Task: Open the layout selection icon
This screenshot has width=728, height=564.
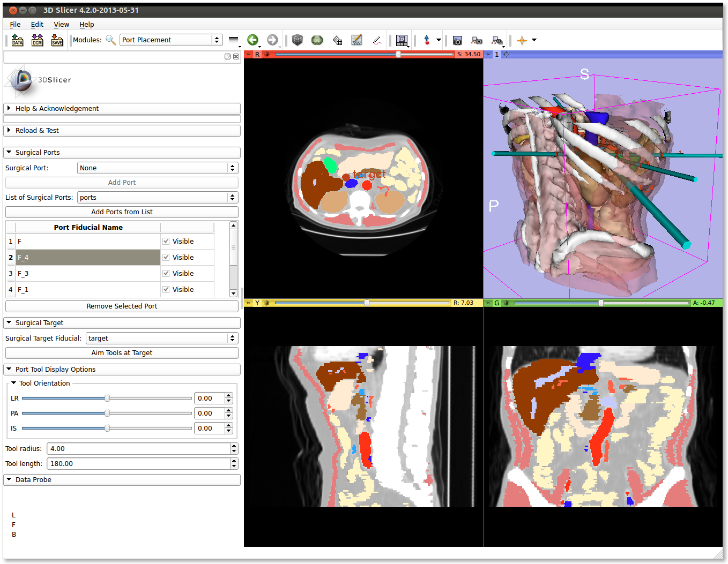Action: click(402, 40)
